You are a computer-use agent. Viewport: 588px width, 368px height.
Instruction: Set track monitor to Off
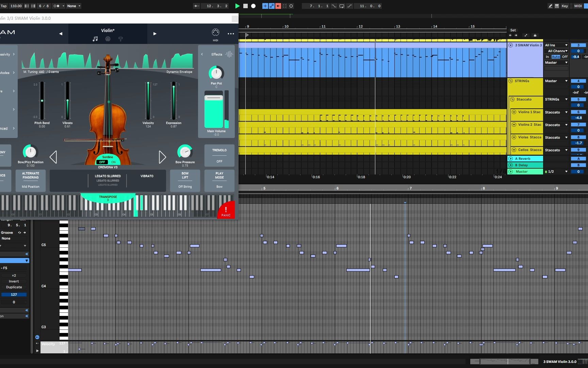pyautogui.click(x=565, y=57)
